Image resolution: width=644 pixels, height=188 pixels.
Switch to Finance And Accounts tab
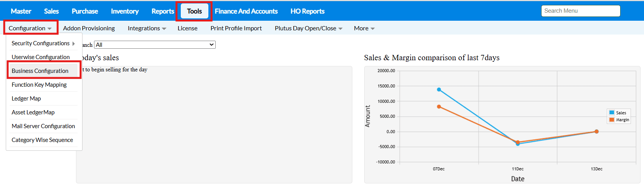[x=246, y=12]
